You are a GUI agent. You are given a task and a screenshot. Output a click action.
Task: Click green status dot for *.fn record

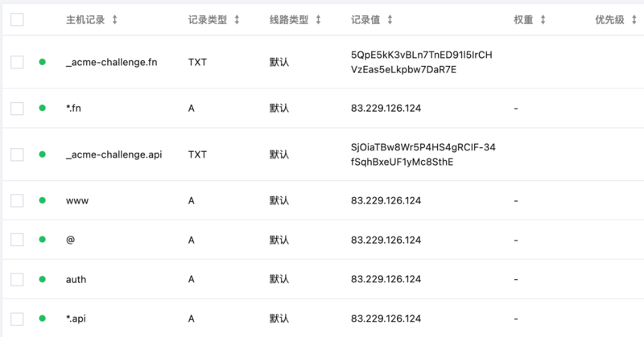43,108
